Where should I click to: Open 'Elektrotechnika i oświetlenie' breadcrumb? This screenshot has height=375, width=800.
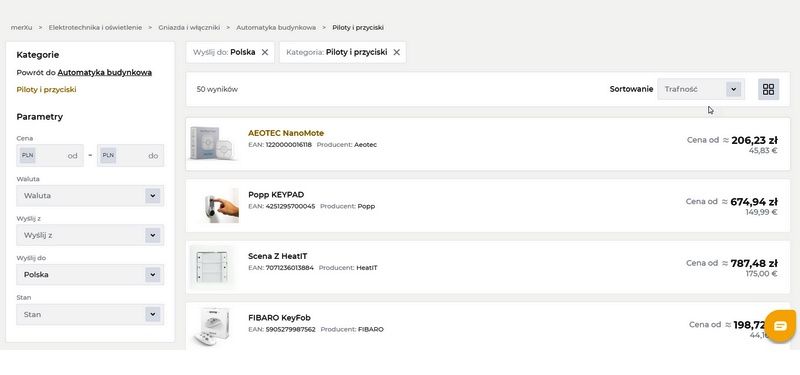point(95,28)
